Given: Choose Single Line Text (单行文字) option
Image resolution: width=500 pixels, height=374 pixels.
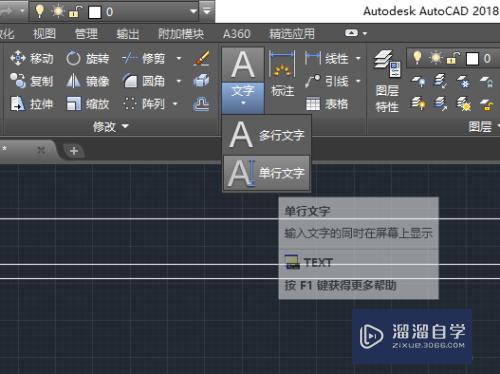Looking at the screenshot, I should click(x=267, y=173).
